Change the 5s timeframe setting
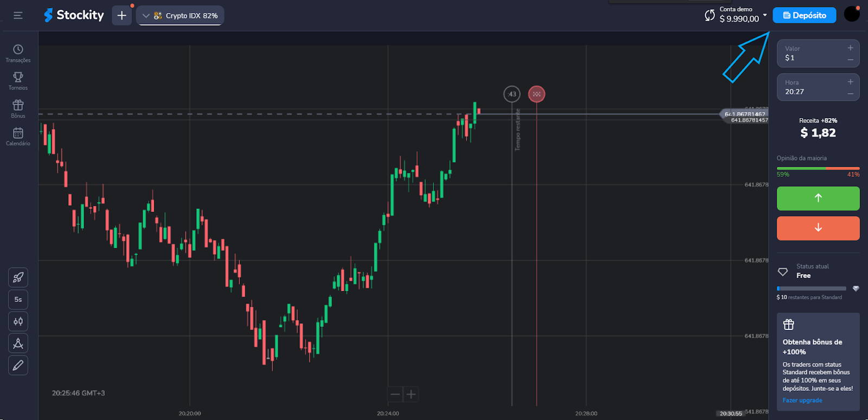Screen dimensions: 868x420 (18, 300)
